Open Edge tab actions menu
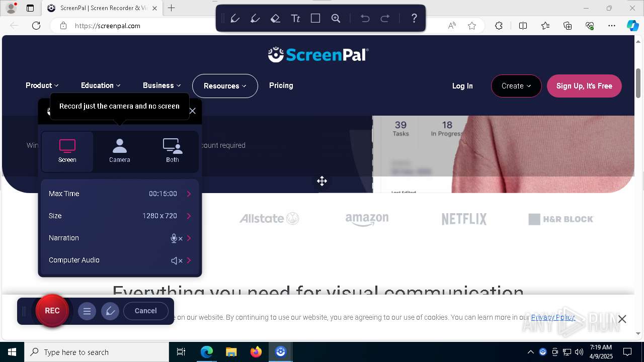This screenshot has width=644, height=362. 30,8
